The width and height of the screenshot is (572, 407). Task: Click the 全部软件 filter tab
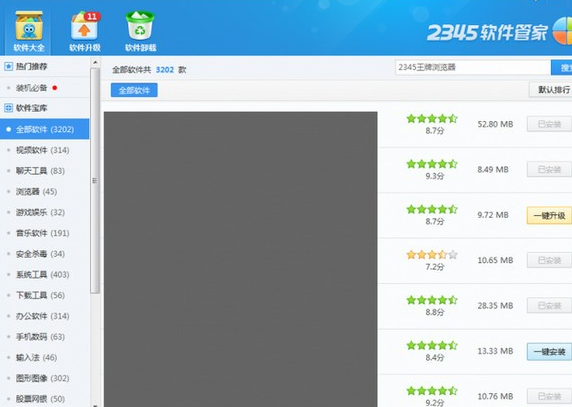pyautogui.click(x=134, y=90)
